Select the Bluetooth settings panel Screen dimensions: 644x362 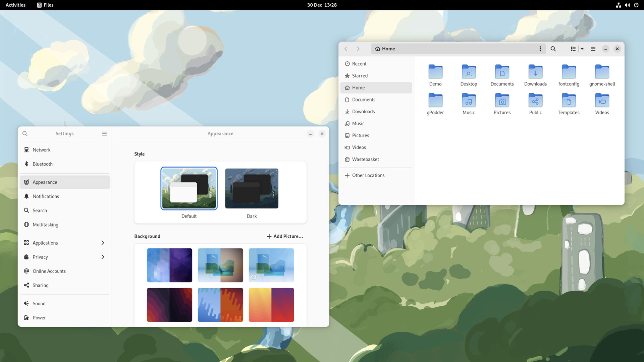(x=42, y=164)
